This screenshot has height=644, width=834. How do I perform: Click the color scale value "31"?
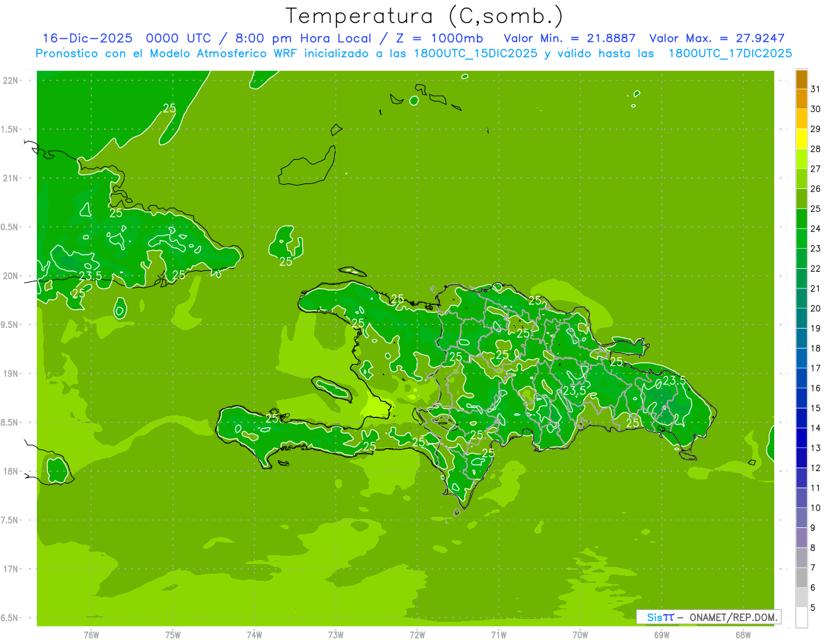(x=816, y=89)
